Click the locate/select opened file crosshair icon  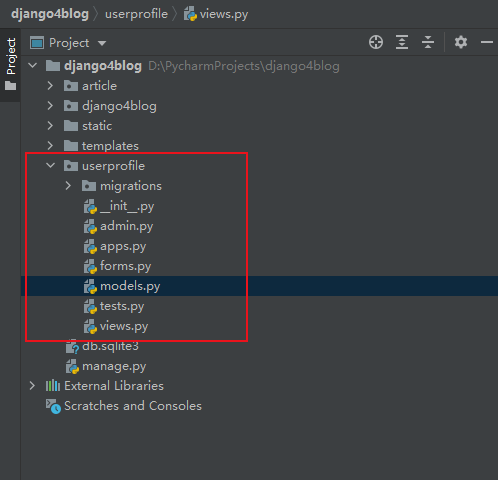(x=376, y=42)
